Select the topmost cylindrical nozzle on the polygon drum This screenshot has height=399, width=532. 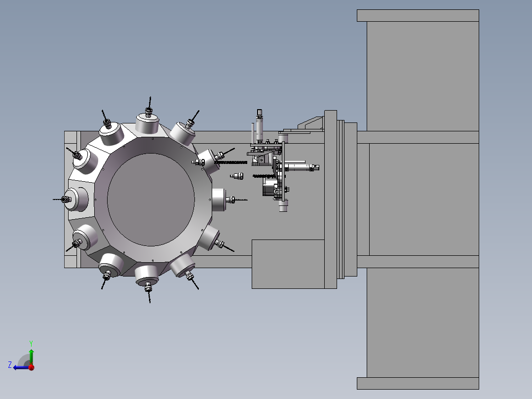148,123
